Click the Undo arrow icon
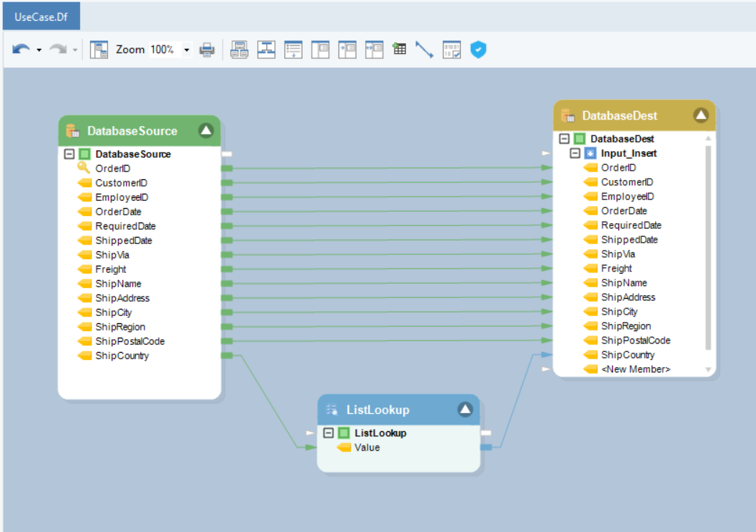Image resolution: width=756 pixels, height=532 pixels. tap(21, 50)
